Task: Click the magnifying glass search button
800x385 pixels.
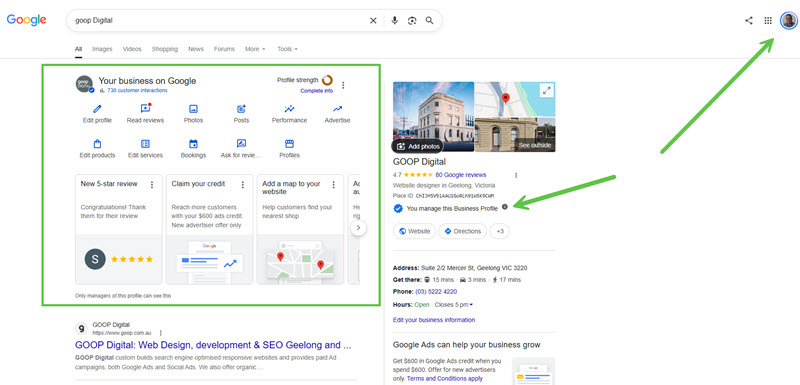Action: (x=430, y=20)
